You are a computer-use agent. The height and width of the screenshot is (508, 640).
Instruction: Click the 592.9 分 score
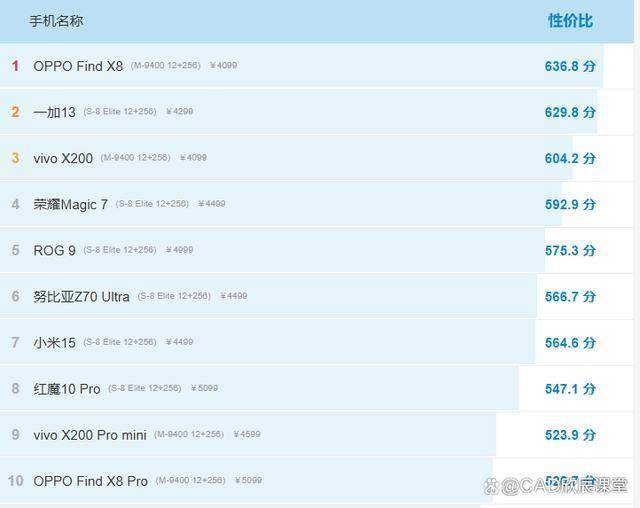pyautogui.click(x=570, y=204)
